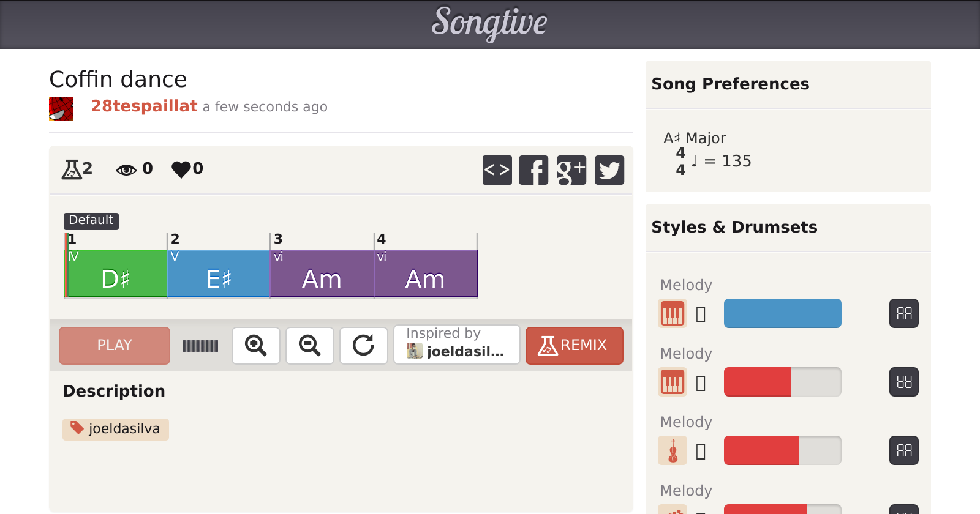Share the song on Twitter

pyautogui.click(x=609, y=170)
